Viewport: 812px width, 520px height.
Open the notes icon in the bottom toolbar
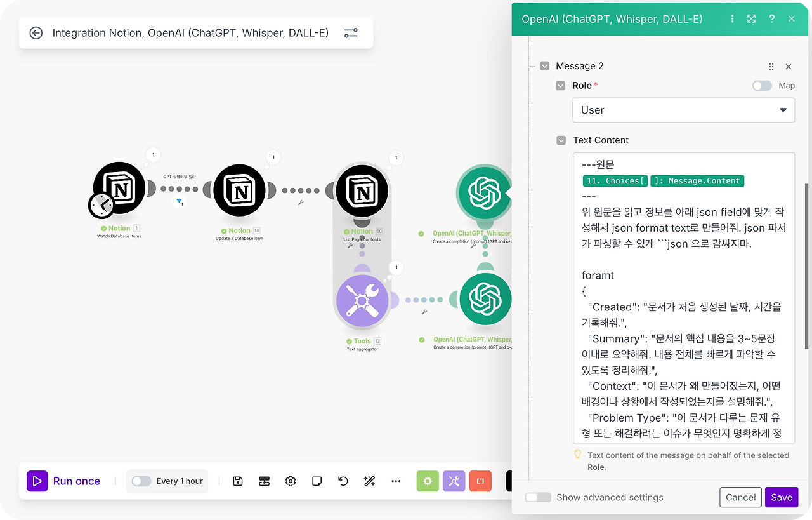pos(317,481)
